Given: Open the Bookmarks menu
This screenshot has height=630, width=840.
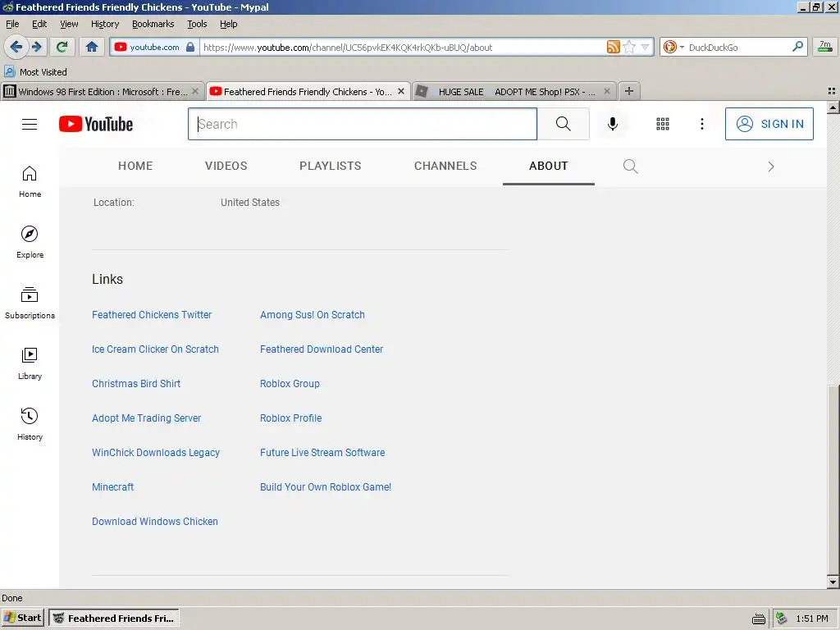Looking at the screenshot, I should 153,24.
